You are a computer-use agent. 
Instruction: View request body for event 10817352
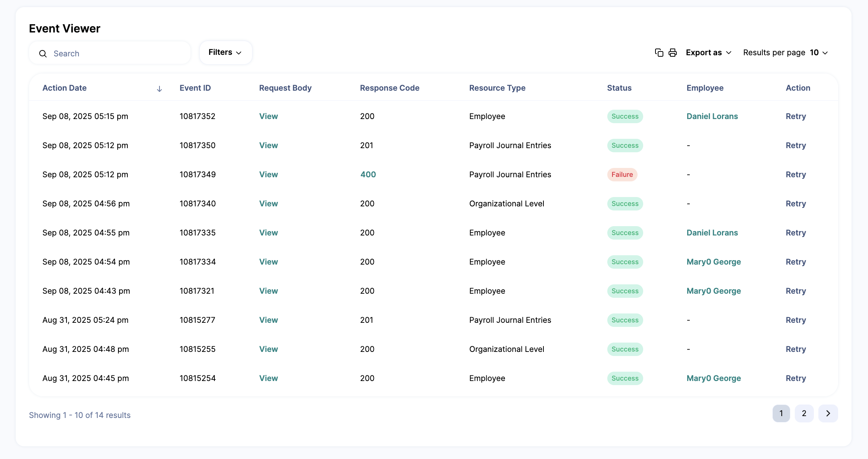click(268, 116)
